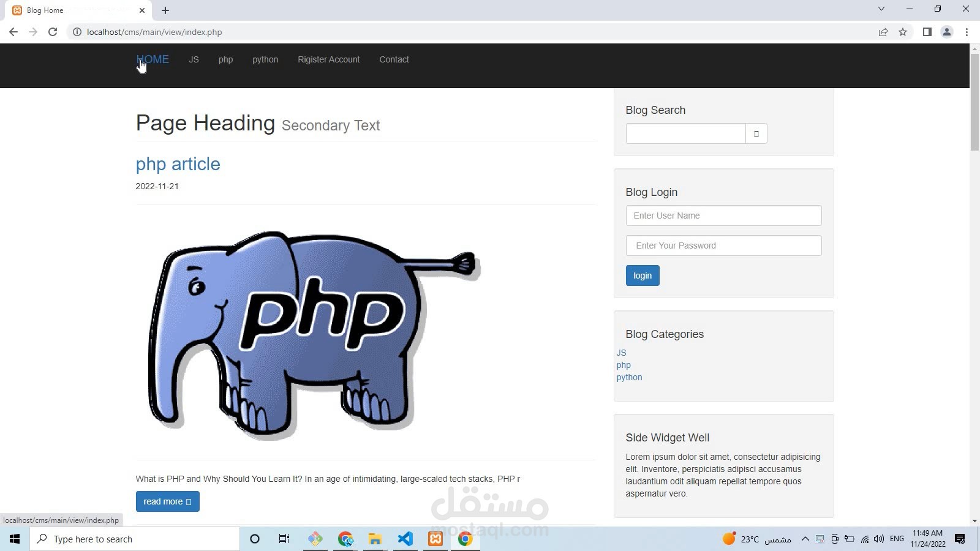Screen dimensions: 980x551
Task: Open Rigister Account page
Action: pos(329,59)
